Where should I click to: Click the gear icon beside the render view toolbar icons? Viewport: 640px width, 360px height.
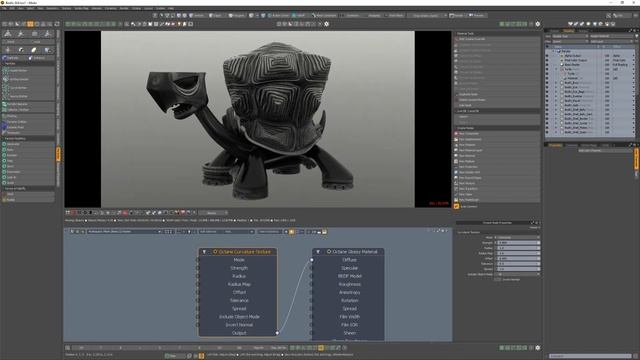326,24
